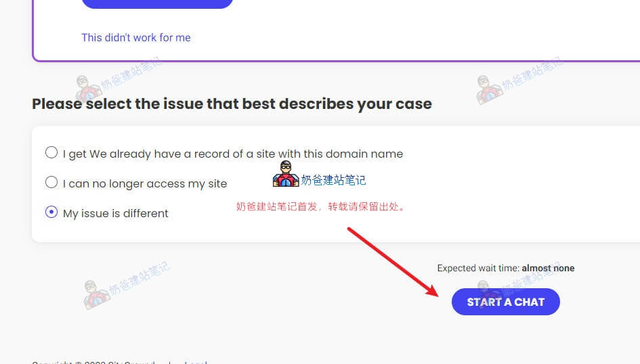Viewport: 640px width, 364px height.
Task: Click the 'I can no longer access my site' label
Action: (145, 184)
